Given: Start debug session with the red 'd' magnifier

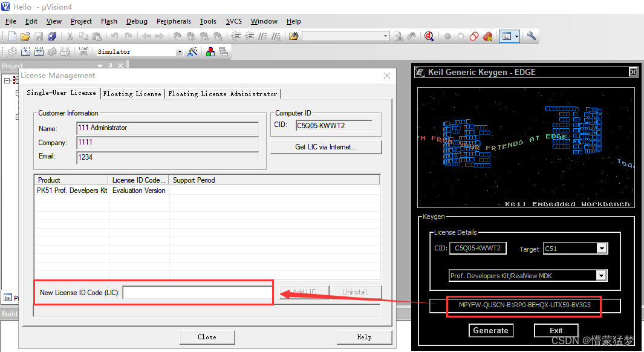Looking at the screenshot, I should point(429,36).
